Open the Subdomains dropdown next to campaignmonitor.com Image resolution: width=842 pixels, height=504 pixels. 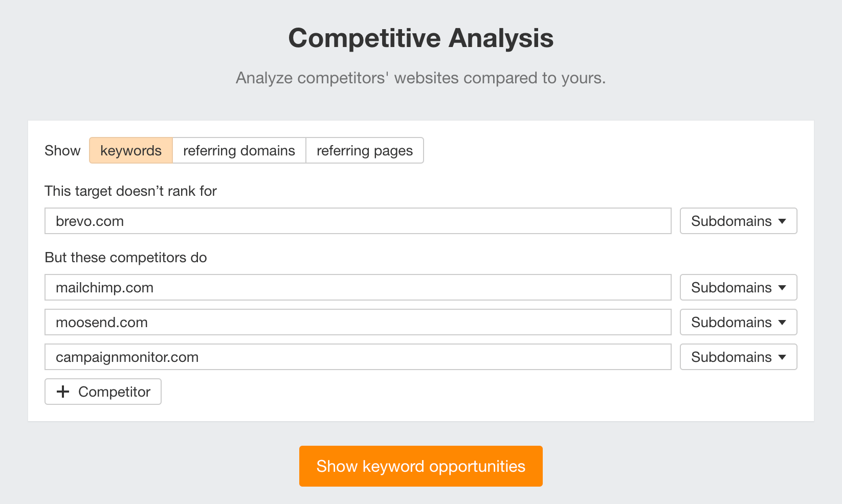tap(738, 357)
